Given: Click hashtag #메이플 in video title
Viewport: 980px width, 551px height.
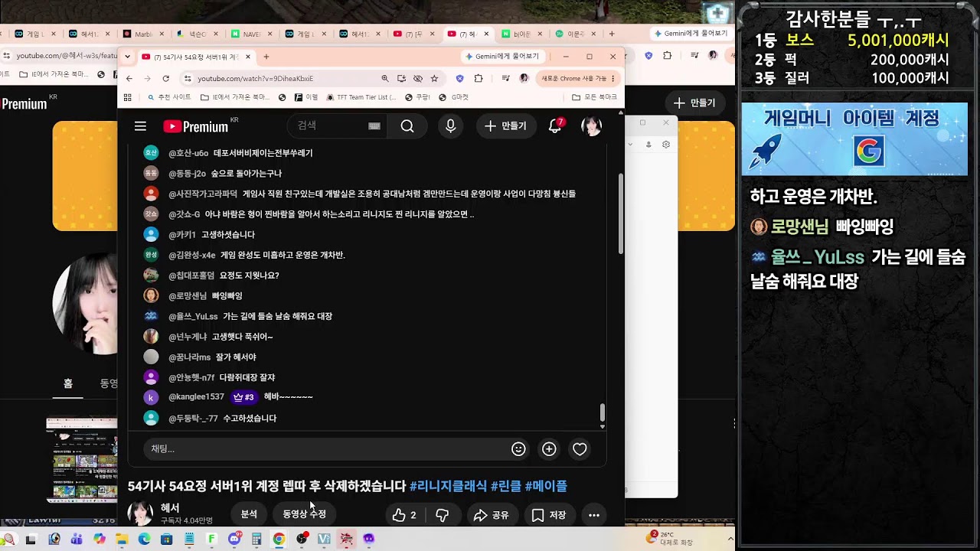Looking at the screenshot, I should click(546, 486).
